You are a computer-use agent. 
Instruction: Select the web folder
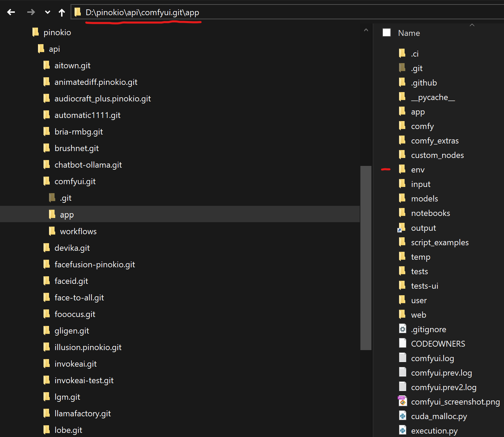[x=418, y=315]
